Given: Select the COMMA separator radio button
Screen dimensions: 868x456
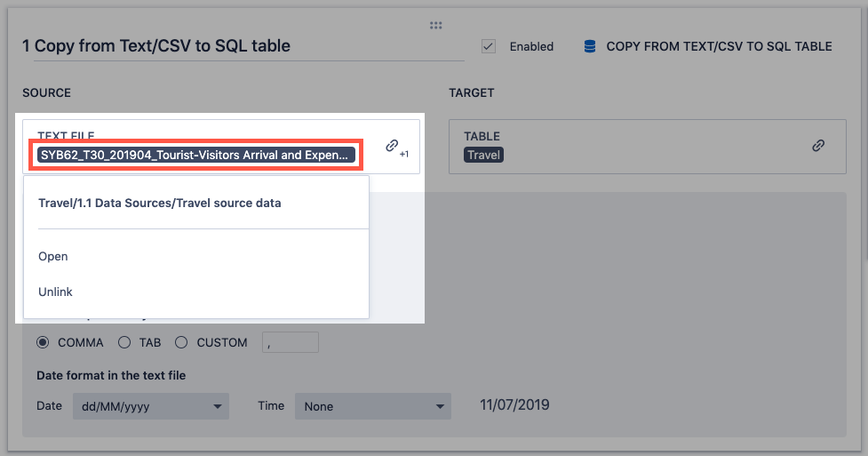Looking at the screenshot, I should (x=44, y=342).
